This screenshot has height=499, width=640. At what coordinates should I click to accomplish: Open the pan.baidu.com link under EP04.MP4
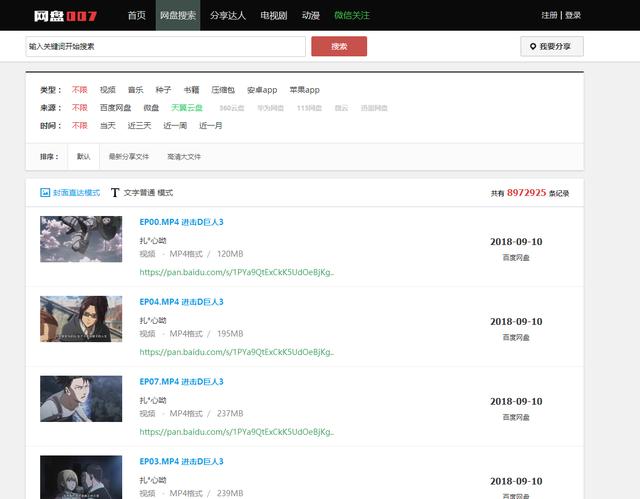click(x=237, y=352)
